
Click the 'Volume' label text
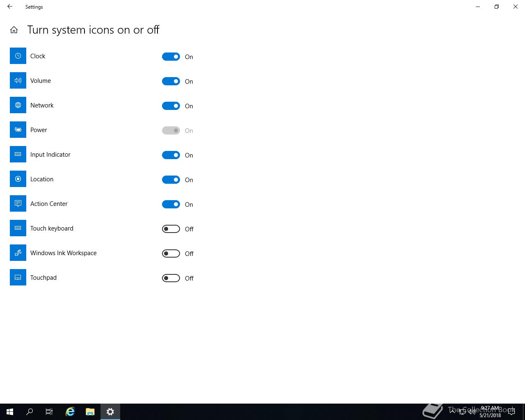pos(41,81)
